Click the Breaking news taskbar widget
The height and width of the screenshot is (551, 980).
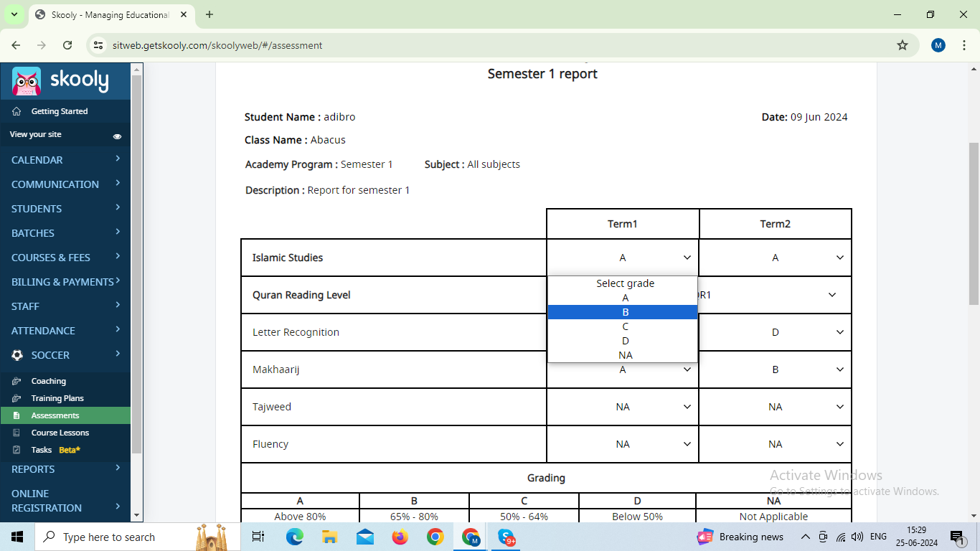click(740, 537)
